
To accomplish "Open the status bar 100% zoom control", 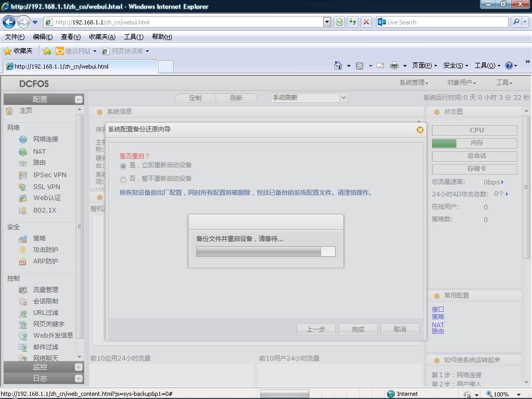I will 503,394.
